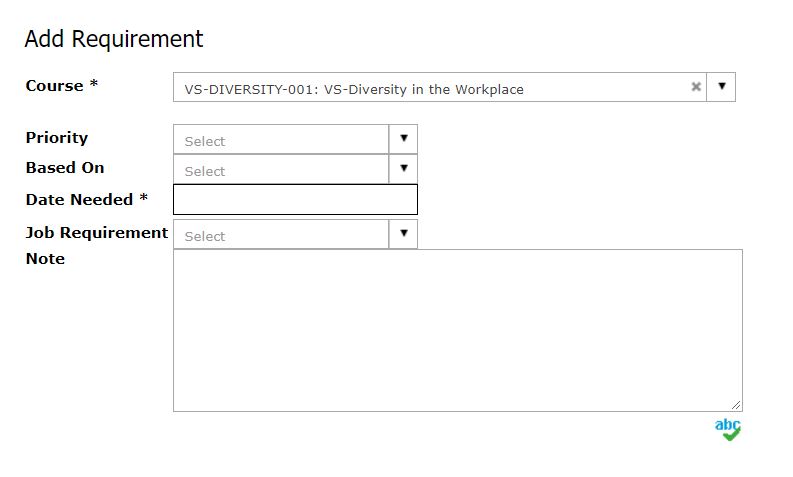This screenshot has height=477, width=793.
Task: Click the Job Requirement Select field
Action: 281,234
